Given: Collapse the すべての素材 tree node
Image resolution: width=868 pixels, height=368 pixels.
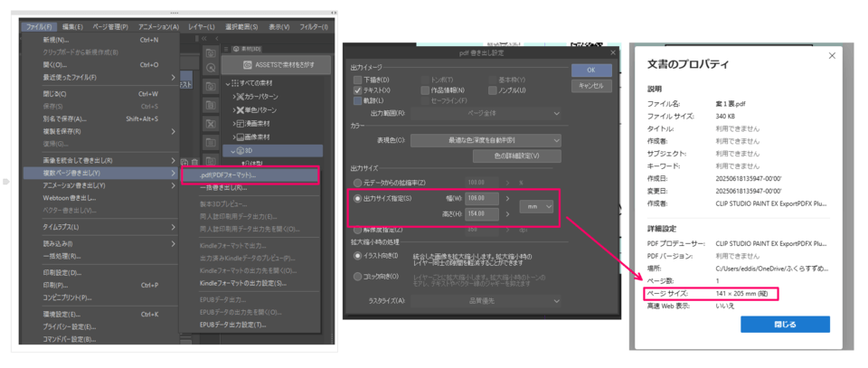Looking at the screenshot, I should 229,83.
